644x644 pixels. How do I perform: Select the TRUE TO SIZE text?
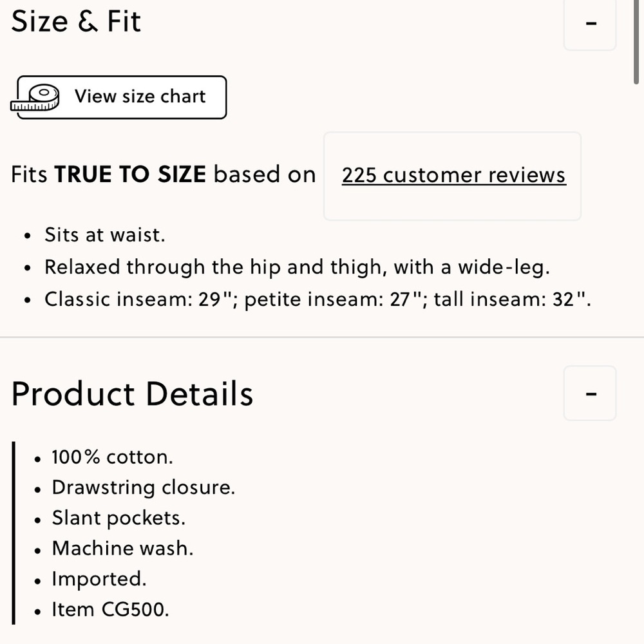pyautogui.click(x=130, y=175)
